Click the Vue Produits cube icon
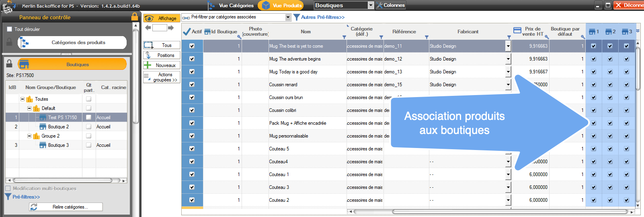This screenshot has height=217, width=644. [x=266, y=5]
